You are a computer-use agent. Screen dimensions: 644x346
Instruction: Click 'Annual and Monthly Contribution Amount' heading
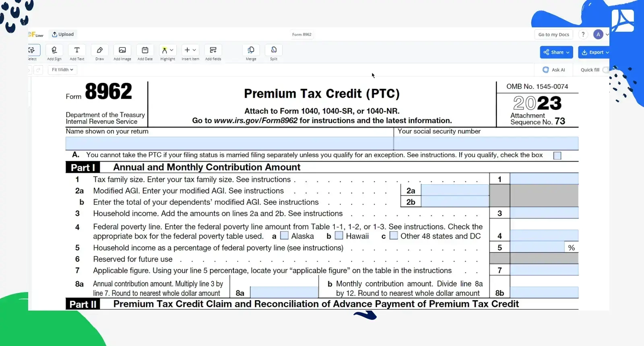(x=207, y=167)
